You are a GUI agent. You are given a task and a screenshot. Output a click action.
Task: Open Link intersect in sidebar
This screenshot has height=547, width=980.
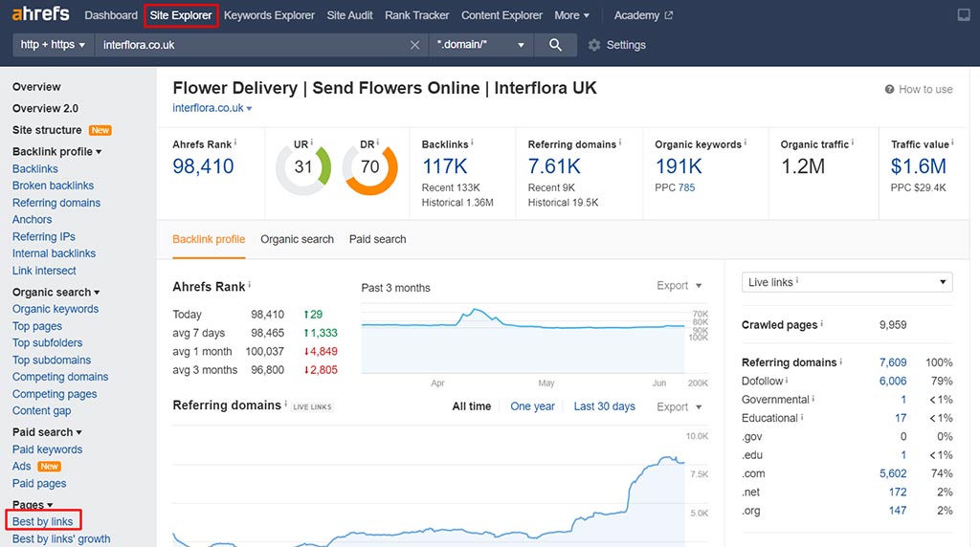tap(44, 271)
